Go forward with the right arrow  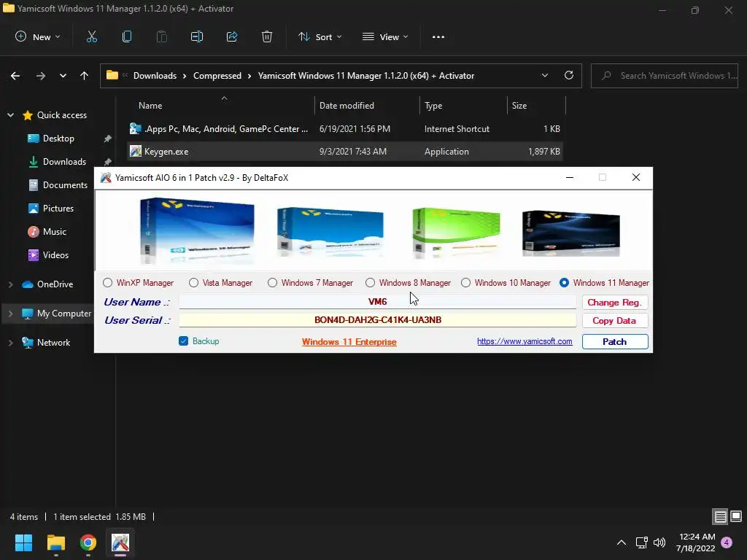(x=41, y=76)
